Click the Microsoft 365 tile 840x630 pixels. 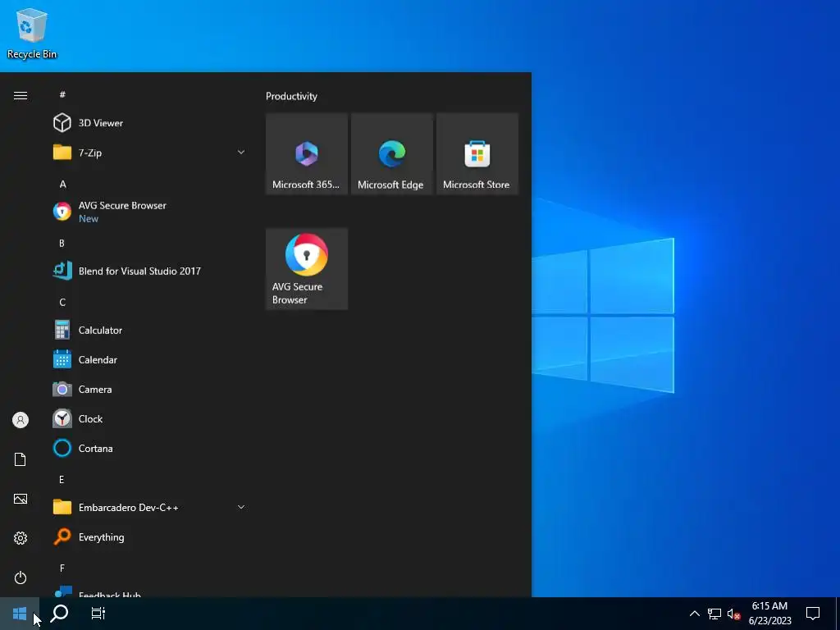coord(307,153)
